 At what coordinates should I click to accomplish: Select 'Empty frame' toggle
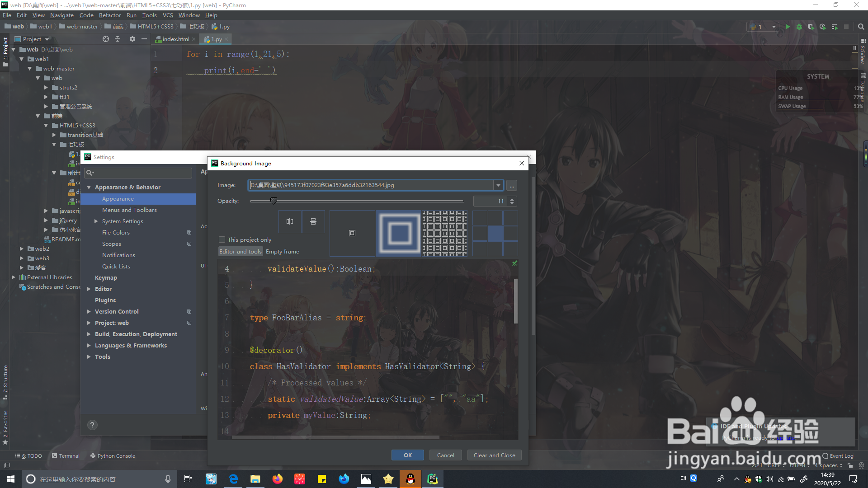point(283,252)
